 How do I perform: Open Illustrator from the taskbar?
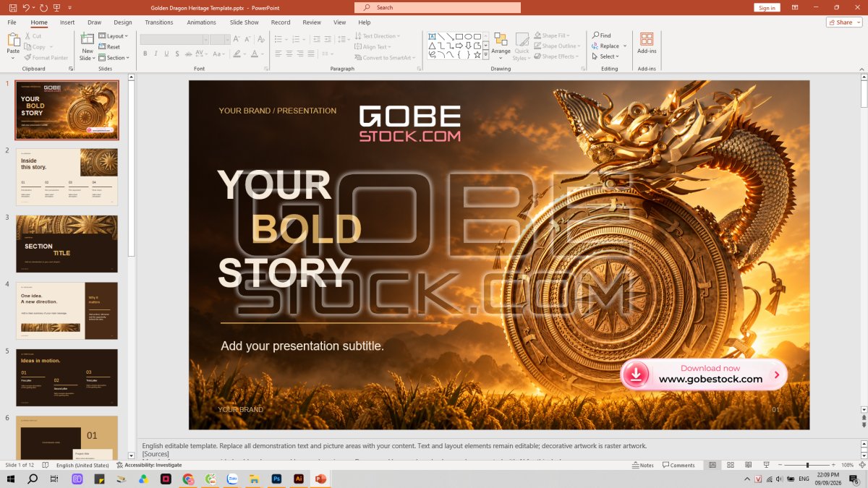click(x=298, y=479)
